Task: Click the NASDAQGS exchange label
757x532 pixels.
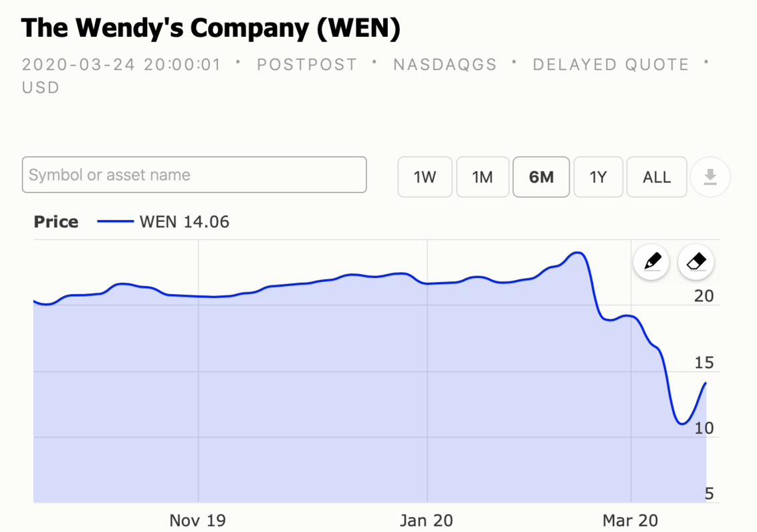Action: [445, 64]
